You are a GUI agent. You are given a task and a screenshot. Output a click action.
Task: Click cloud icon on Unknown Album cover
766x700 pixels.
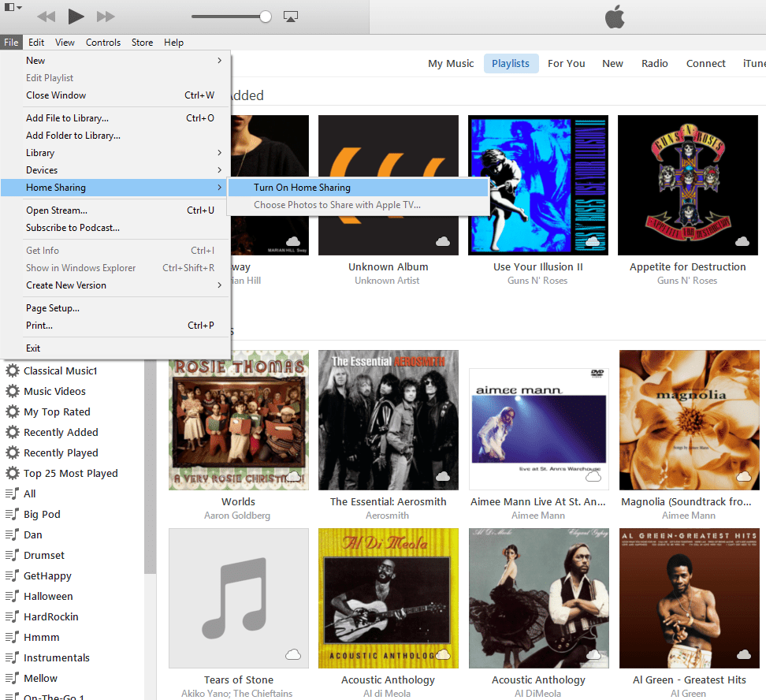[443, 241]
